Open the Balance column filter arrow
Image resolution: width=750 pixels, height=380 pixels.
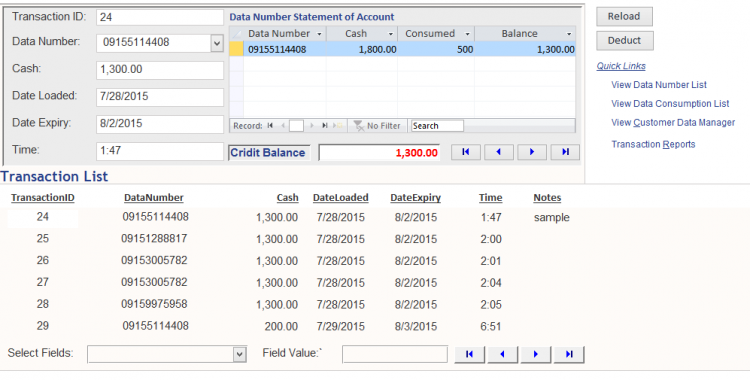[x=569, y=34]
